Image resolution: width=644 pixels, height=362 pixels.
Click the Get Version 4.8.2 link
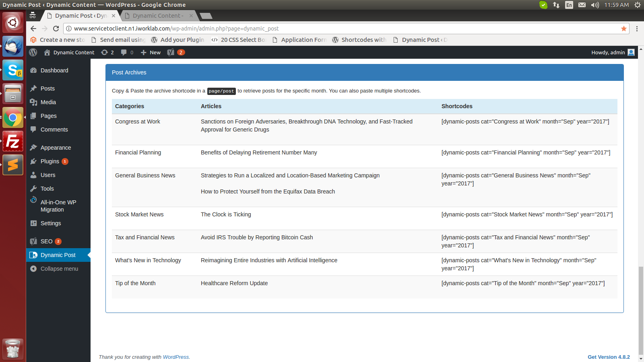click(609, 357)
